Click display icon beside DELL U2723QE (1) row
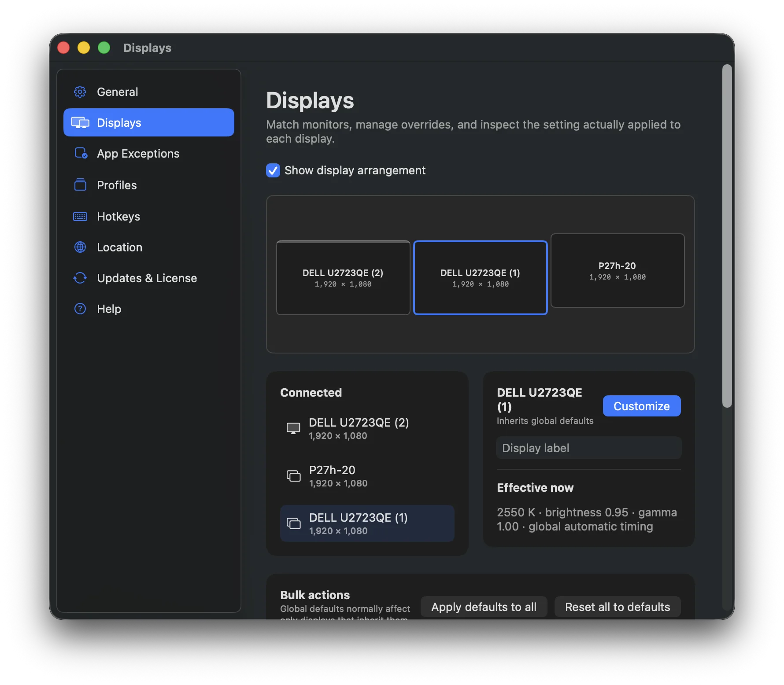Viewport: 784px width, 685px height. coord(294,523)
